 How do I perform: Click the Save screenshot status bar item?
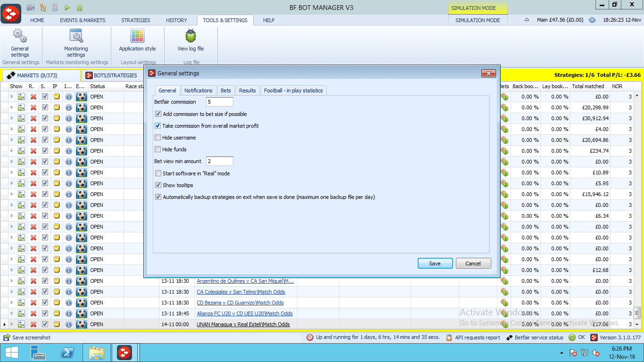click(27, 337)
